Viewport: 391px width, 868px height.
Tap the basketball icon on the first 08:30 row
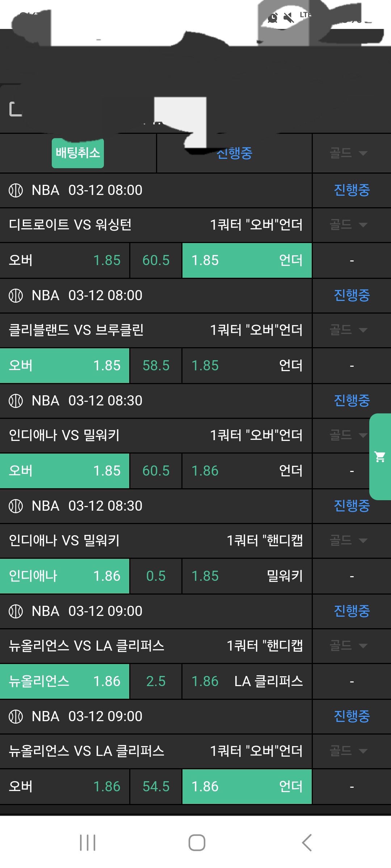click(x=16, y=401)
